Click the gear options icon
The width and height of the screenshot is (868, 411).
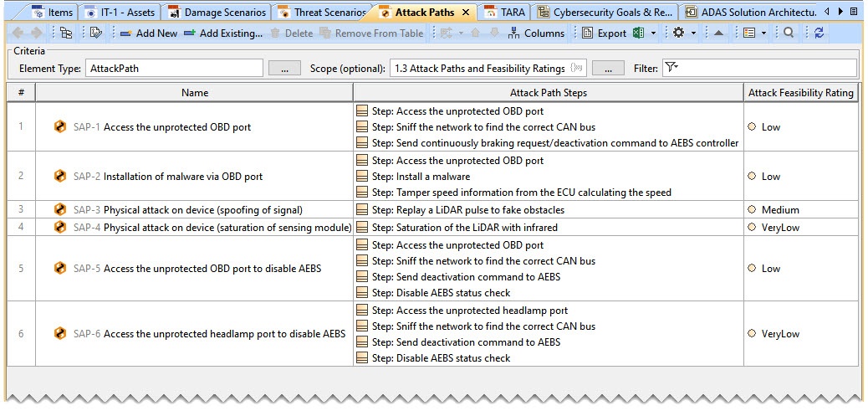coord(679,33)
